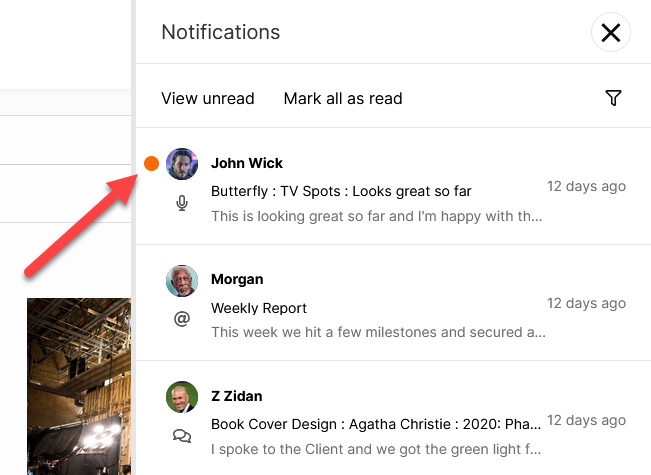The height and width of the screenshot is (475, 651).
Task: Open Morgan's profile avatar
Action: point(182,281)
